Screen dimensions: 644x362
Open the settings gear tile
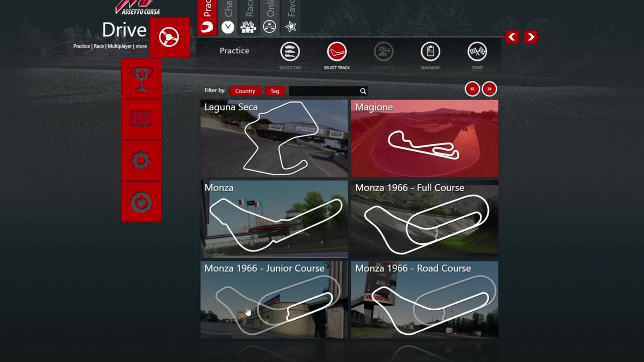(141, 161)
